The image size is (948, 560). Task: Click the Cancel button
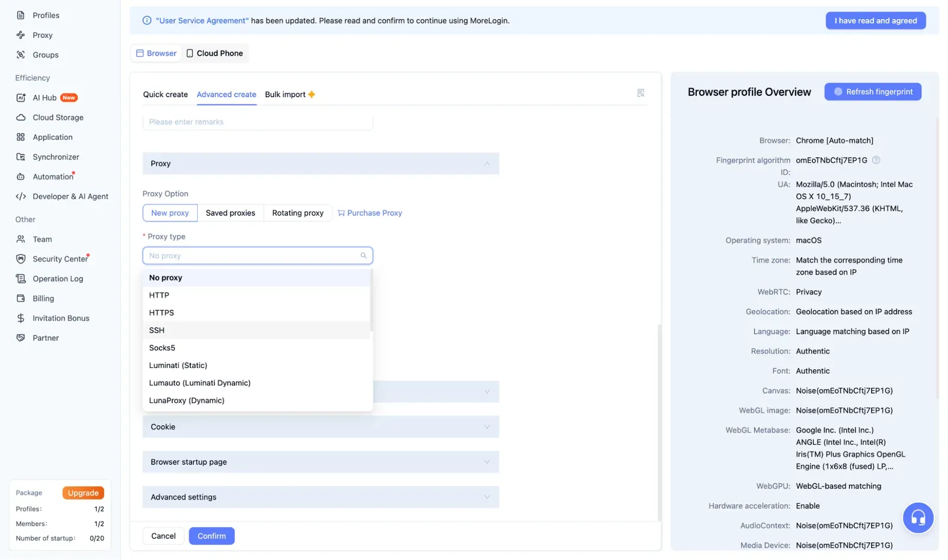point(163,536)
